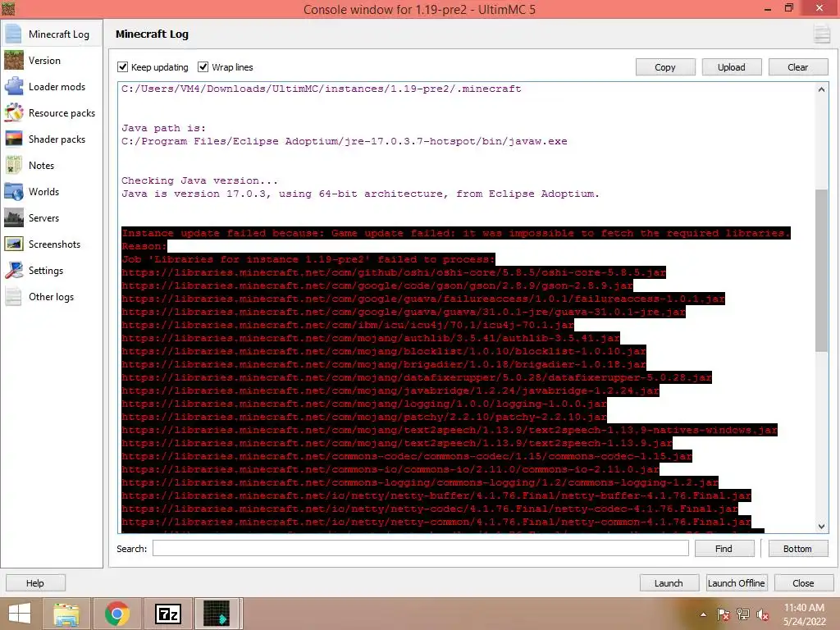Click the javaw.exe path log line
This screenshot has width=840, height=630.
coord(344,141)
